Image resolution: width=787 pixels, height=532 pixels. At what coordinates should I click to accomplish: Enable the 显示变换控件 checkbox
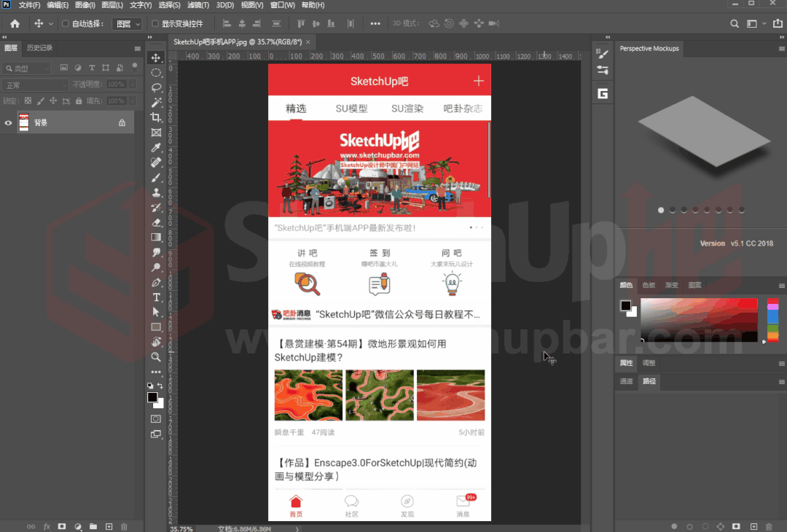[x=155, y=23]
